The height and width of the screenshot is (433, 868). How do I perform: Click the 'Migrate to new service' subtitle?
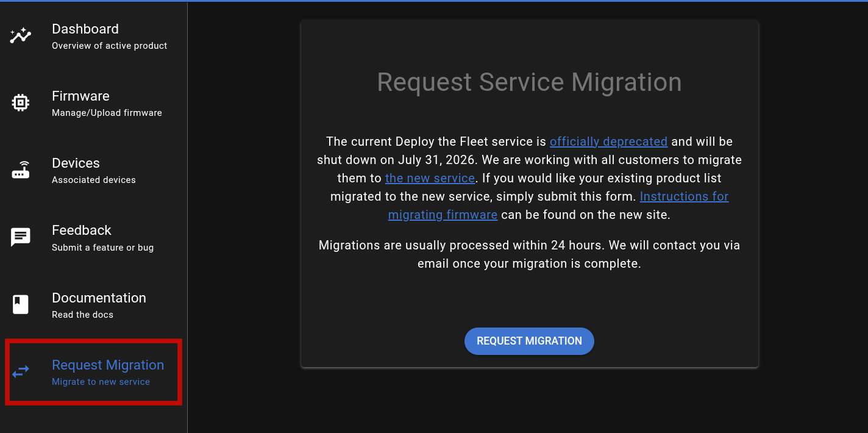pyautogui.click(x=100, y=381)
